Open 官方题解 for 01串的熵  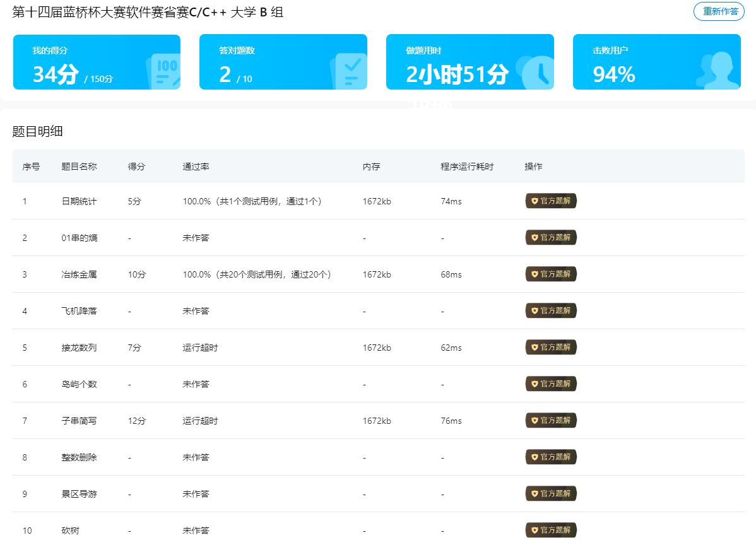click(x=551, y=238)
